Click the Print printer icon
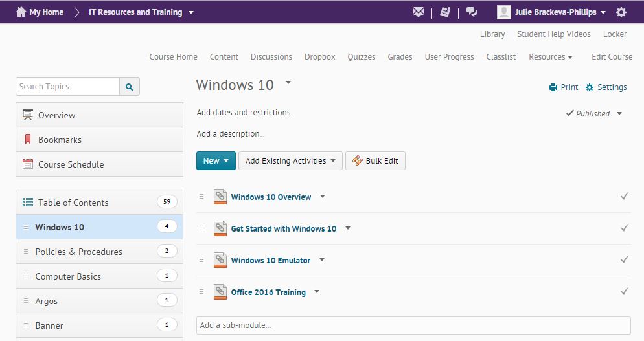The image size is (644, 341). 553,87
